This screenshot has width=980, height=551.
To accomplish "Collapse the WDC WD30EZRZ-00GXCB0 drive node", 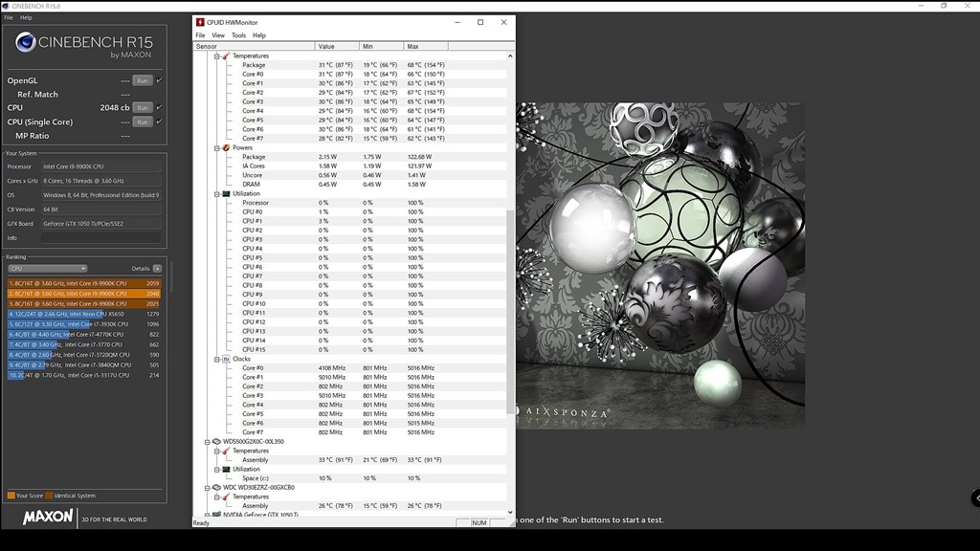I will (x=208, y=488).
